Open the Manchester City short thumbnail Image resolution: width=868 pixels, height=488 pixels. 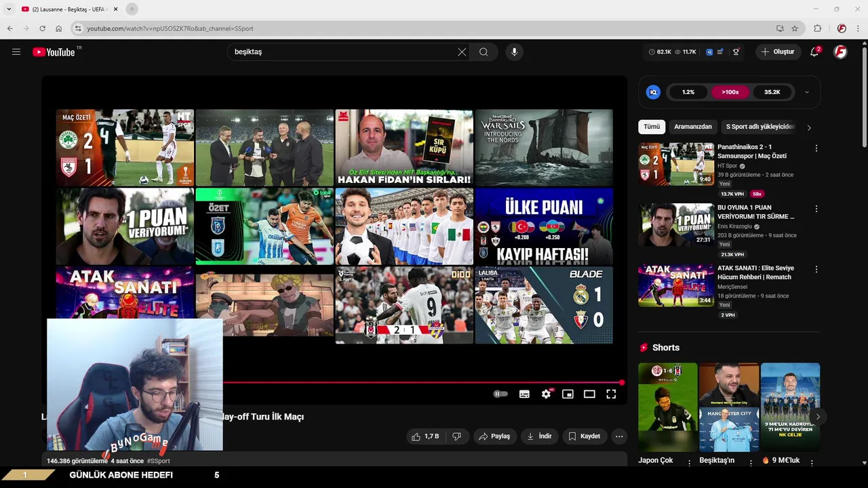click(x=729, y=407)
